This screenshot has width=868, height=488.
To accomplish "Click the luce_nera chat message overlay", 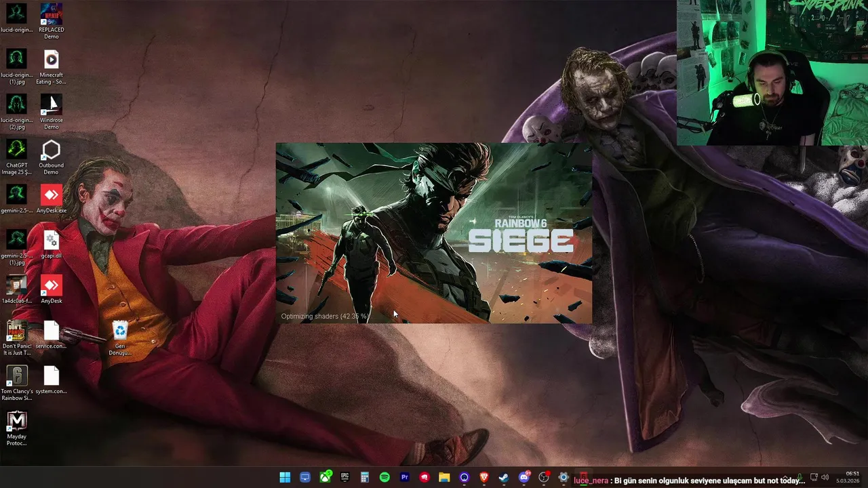I will (x=689, y=481).
